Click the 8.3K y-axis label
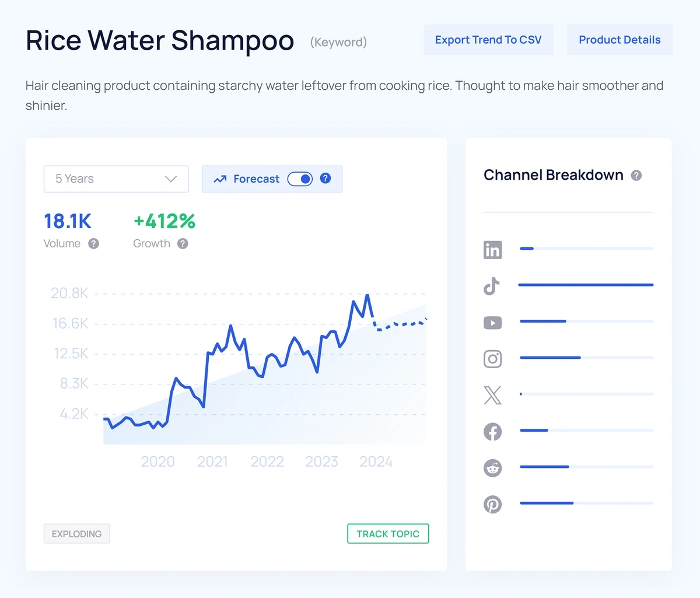The height and width of the screenshot is (598, 700). click(x=74, y=384)
